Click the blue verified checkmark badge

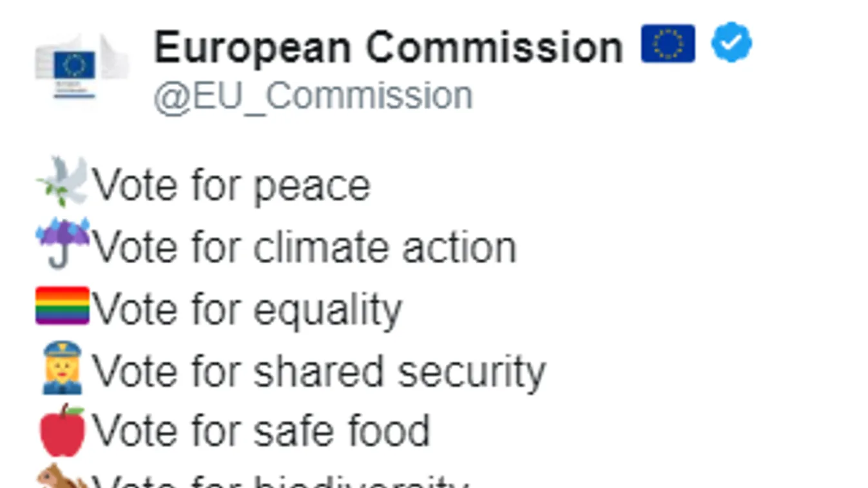tap(731, 42)
